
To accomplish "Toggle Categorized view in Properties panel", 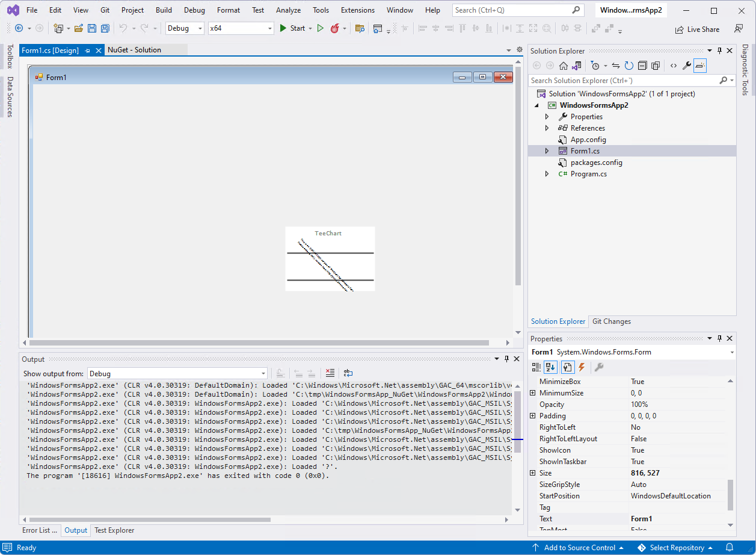I will (x=536, y=367).
